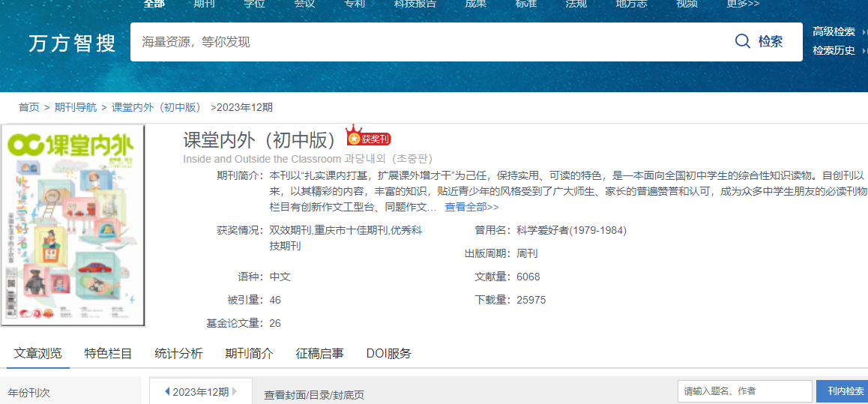Screen dimensions: 868x404
Task: Click 曾用名 科学爱好者(1979-1984)
Action: 571,230
